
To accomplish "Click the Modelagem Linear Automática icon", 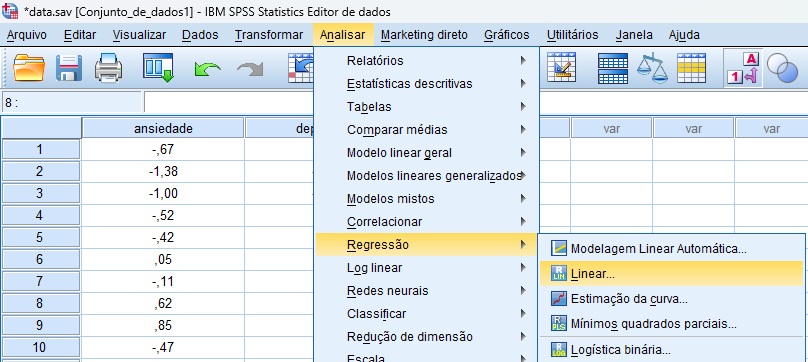I will point(559,249).
